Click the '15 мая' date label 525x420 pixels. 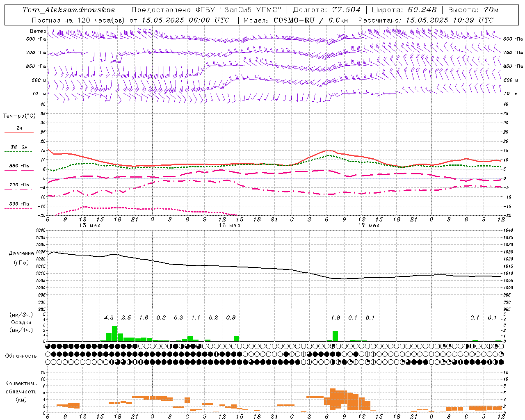90,226
